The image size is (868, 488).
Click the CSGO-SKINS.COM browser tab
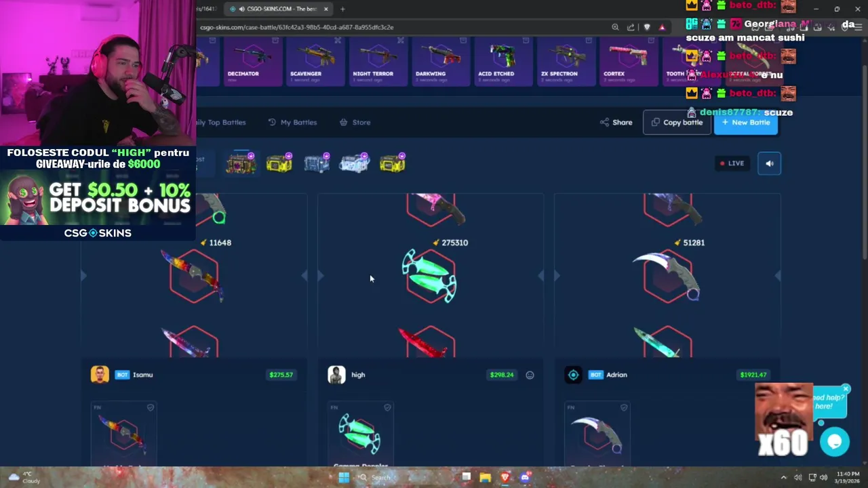pos(278,9)
